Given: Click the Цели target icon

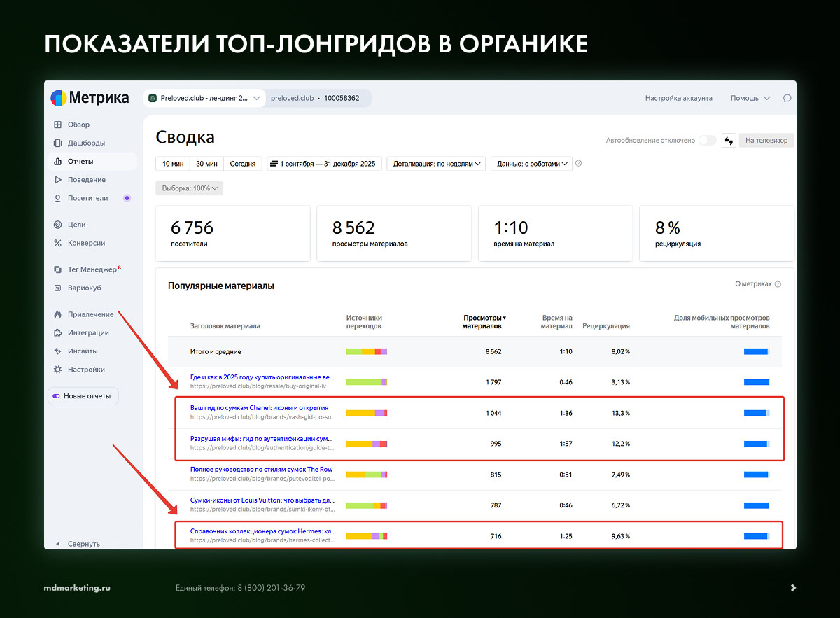Looking at the screenshot, I should coord(57,225).
